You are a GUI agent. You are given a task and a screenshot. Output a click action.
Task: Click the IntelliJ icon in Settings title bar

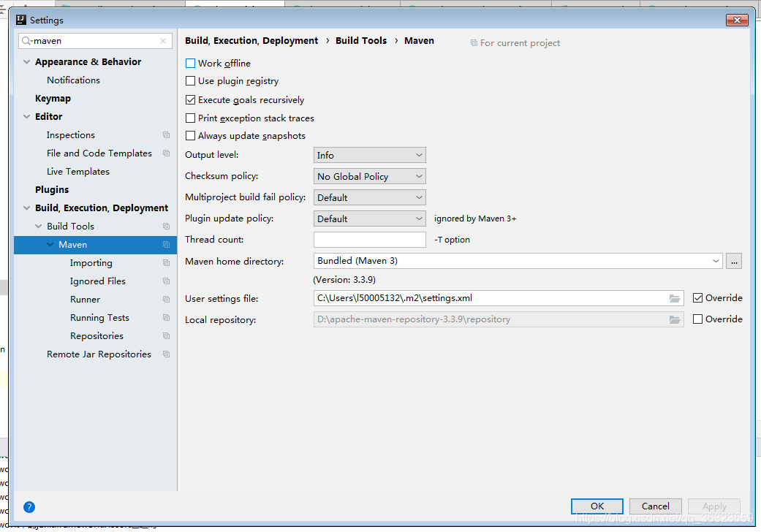click(x=21, y=20)
